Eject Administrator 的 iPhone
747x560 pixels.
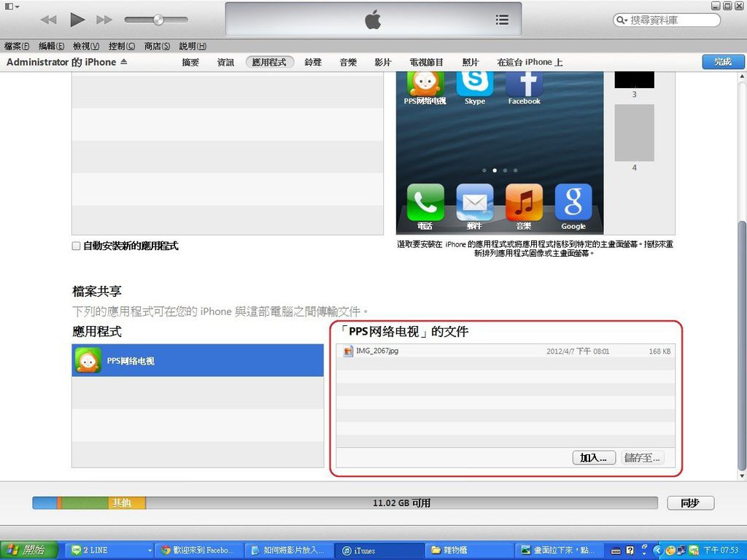point(124,62)
